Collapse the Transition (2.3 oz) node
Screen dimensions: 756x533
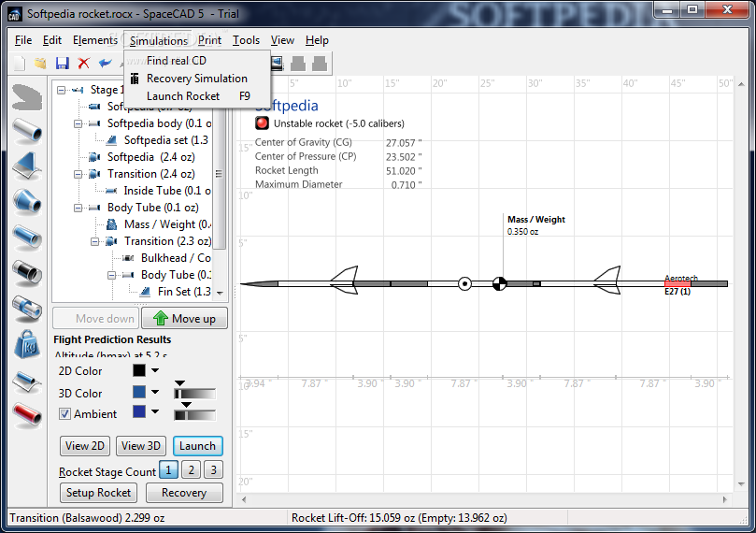pos(94,241)
